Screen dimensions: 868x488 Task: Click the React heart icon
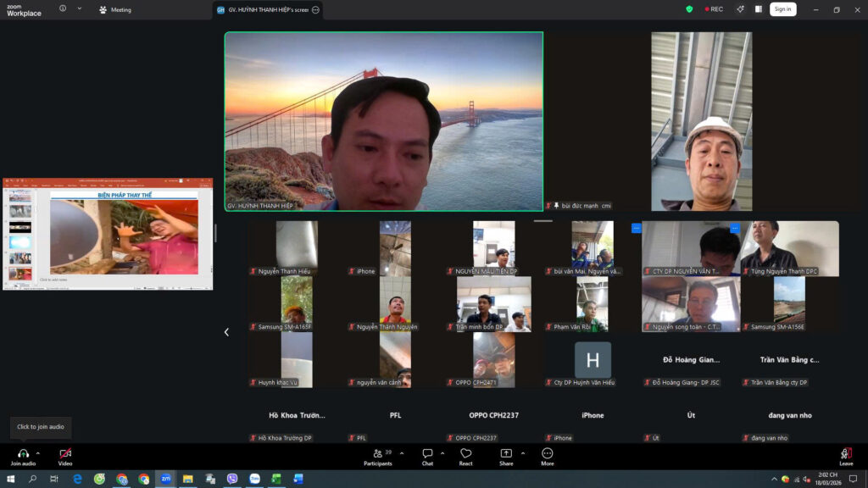465,454
